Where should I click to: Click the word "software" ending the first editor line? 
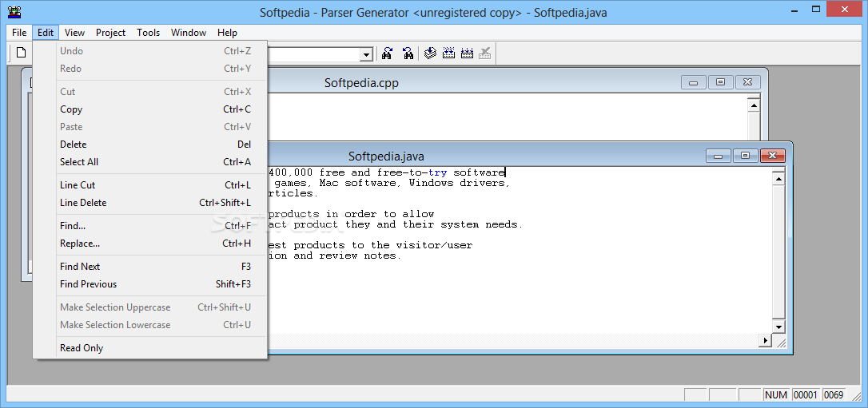479,172
